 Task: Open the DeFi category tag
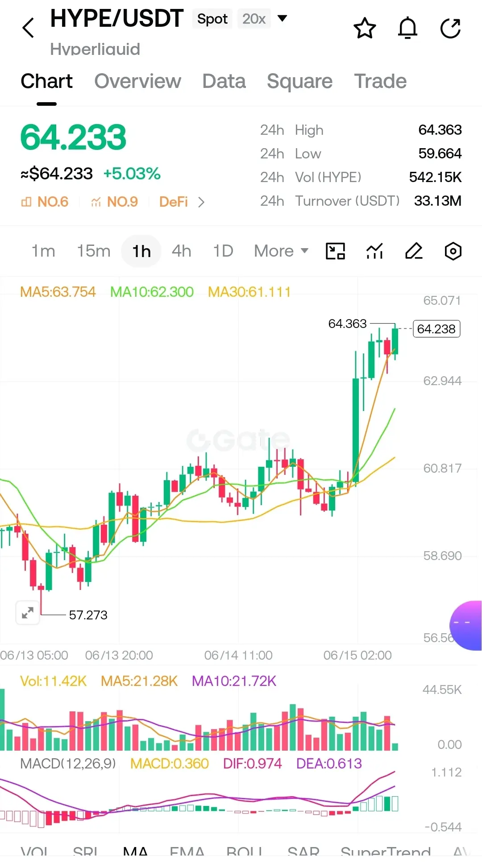174,202
